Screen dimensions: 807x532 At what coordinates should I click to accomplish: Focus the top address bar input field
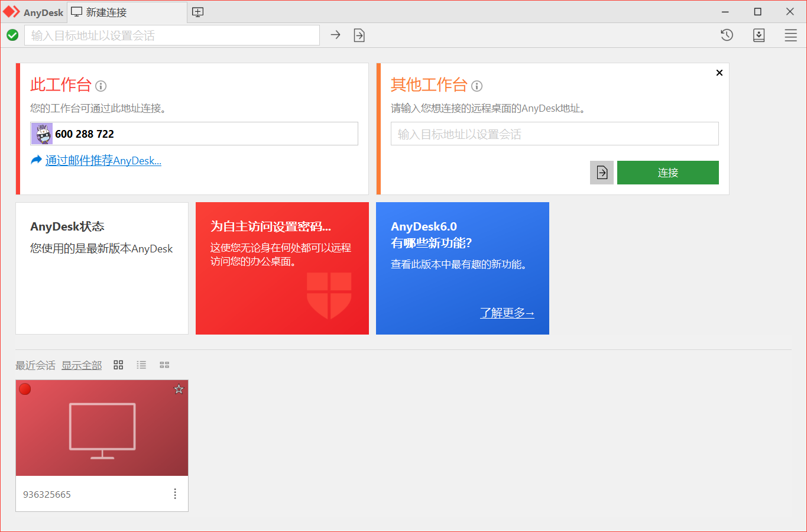(x=172, y=35)
